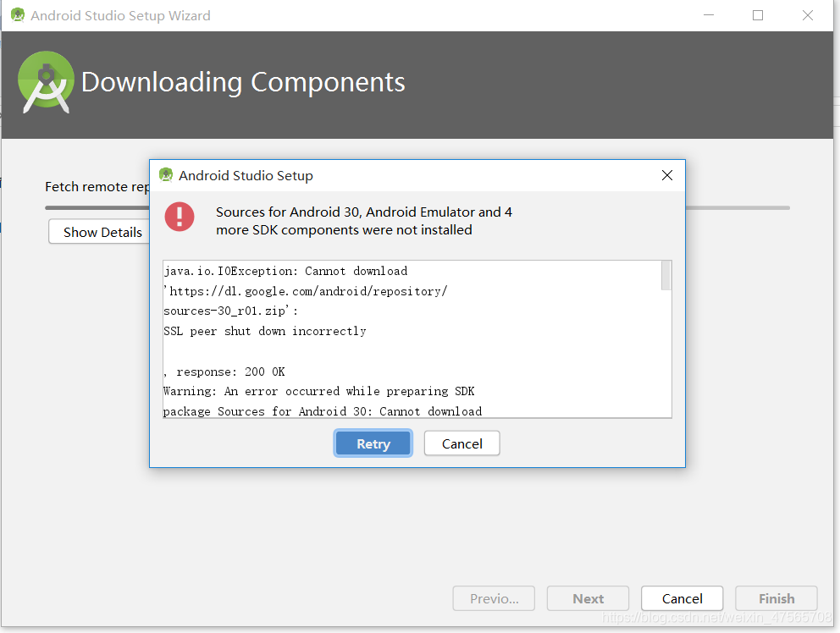Click the disabled Next button
840x633 pixels.
(588, 598)
